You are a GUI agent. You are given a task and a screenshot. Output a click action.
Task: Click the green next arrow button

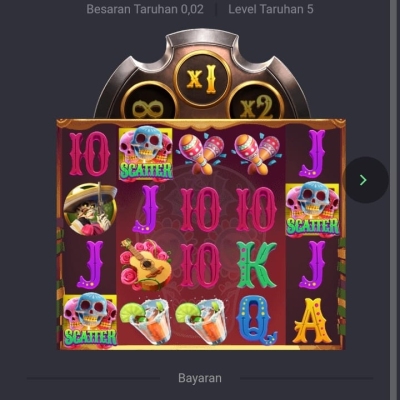click(x=366, y=180)
